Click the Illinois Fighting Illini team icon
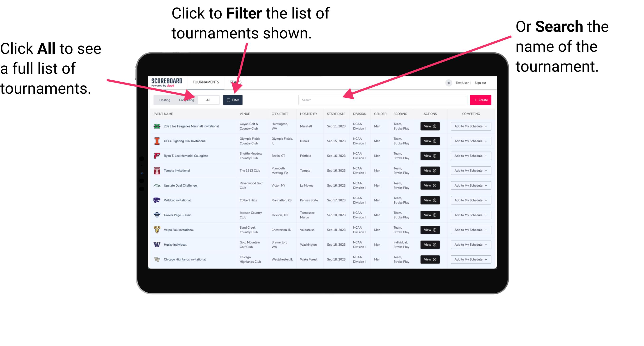Viewport: 644px width, 346px height. click(x=156, y=142)
